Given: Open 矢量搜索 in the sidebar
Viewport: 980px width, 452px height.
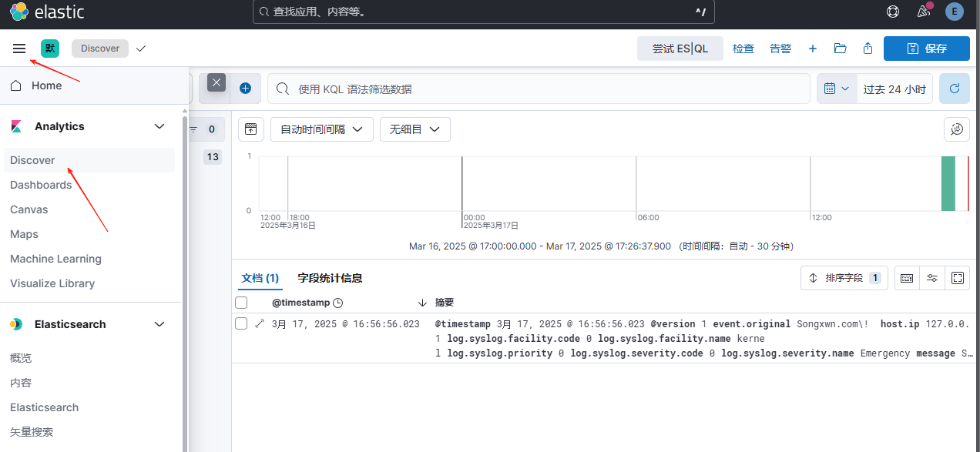Looking at the screenshot, I should tap(32, 432).
